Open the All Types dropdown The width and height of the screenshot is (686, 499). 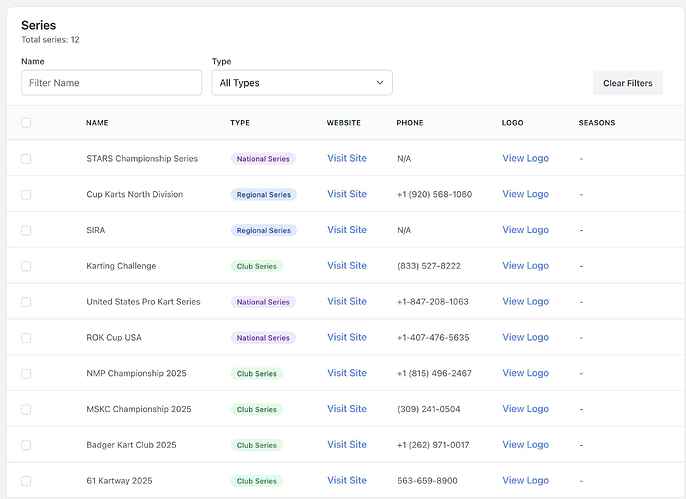coord(302,83)
